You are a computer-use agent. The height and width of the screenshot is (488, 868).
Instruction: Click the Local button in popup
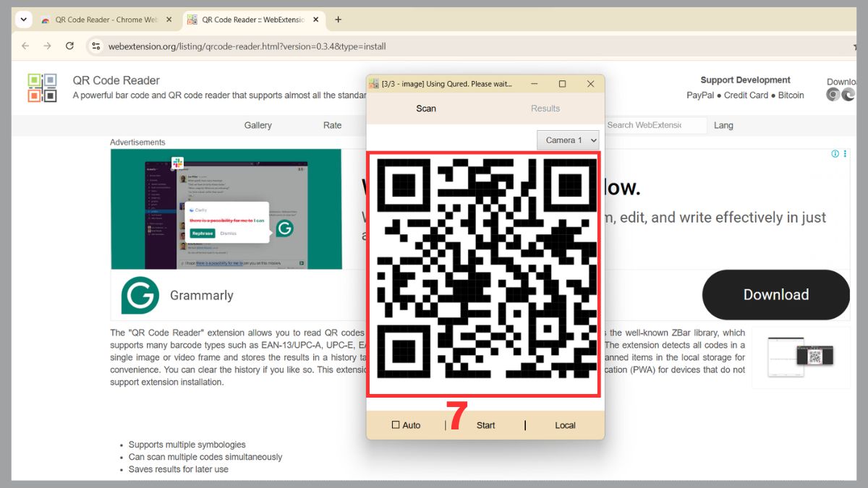[x=565, y=425]
